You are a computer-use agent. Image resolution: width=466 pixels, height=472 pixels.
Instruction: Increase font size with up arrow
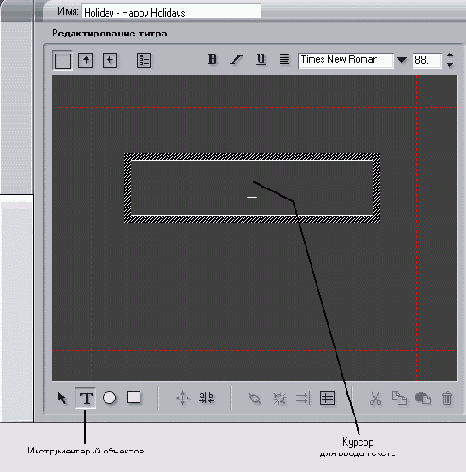450,55
